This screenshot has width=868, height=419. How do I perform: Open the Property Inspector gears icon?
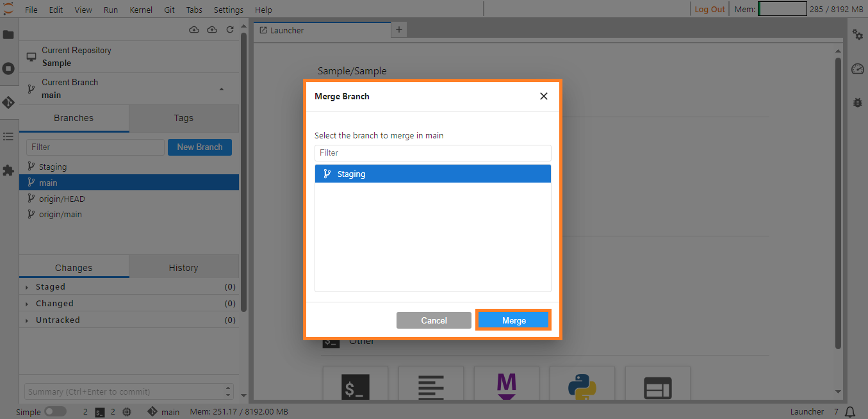(858, 35)
